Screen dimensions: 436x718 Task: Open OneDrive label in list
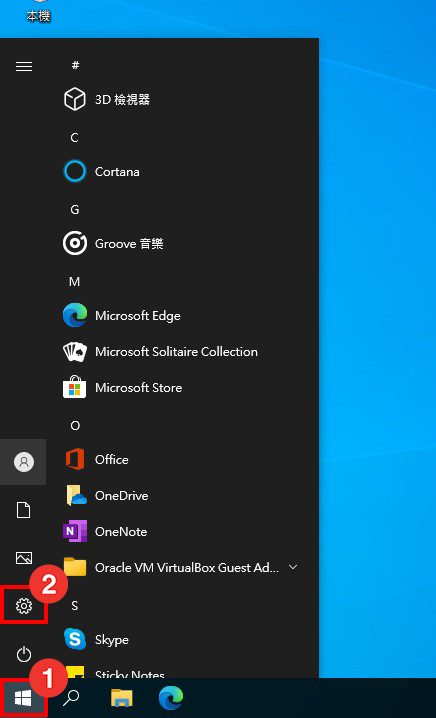(x=121, y=495)
